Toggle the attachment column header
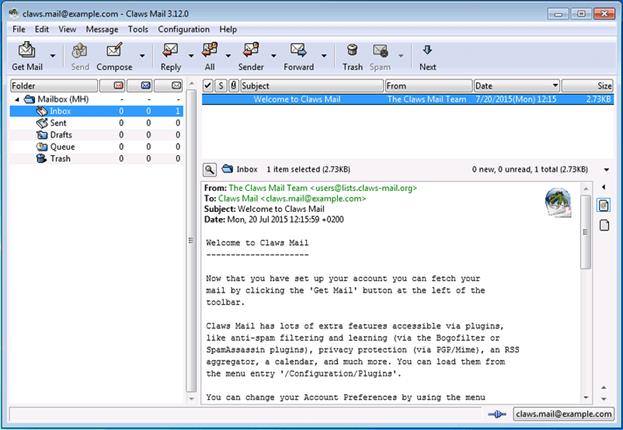Viewport: 623px width, 430px height. tap(234, 85)
